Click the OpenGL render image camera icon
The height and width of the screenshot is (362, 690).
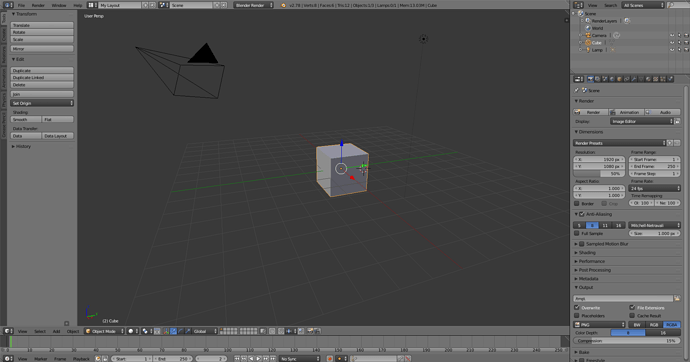point(310,331)
